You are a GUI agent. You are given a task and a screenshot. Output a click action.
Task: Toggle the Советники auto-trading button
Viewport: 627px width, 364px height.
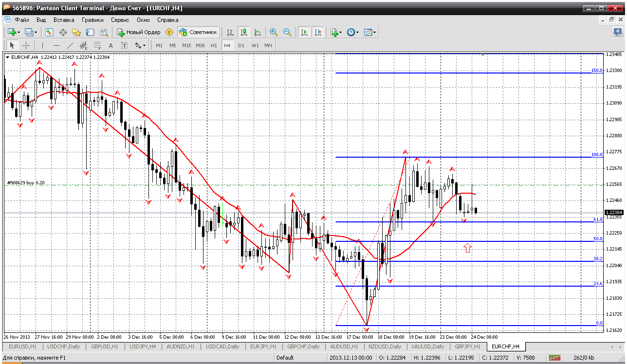click(x=198, y=32)
